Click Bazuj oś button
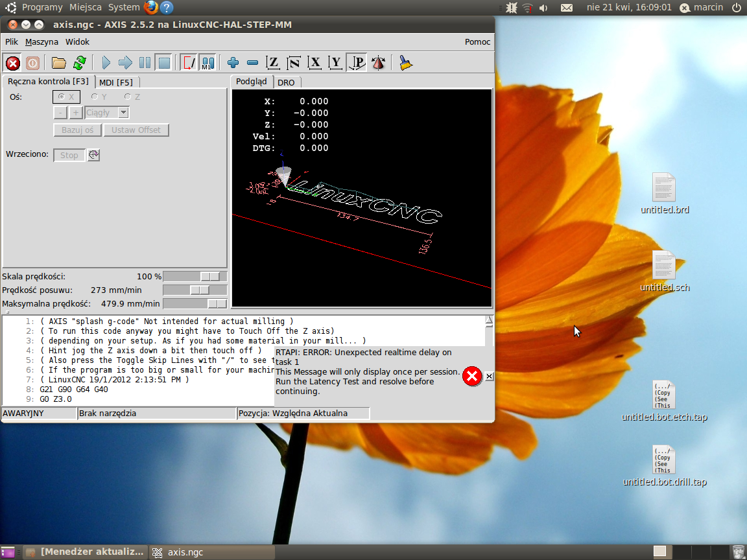 [x=77, y=130]
